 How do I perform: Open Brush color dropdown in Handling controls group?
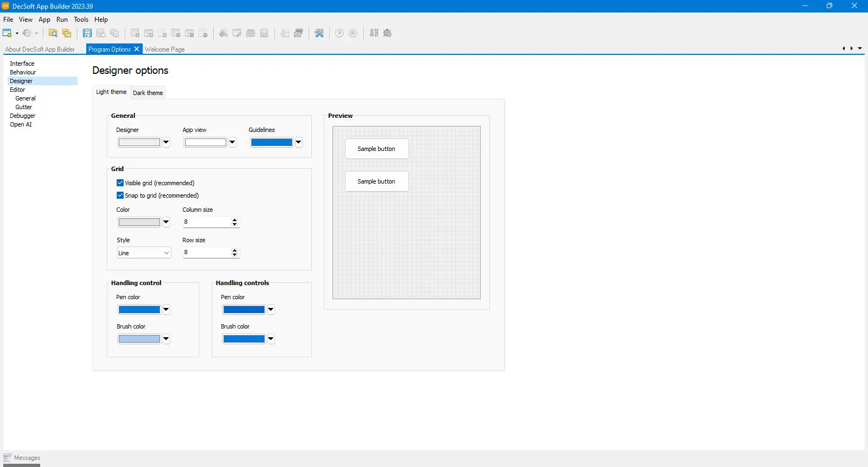(271, 339)
